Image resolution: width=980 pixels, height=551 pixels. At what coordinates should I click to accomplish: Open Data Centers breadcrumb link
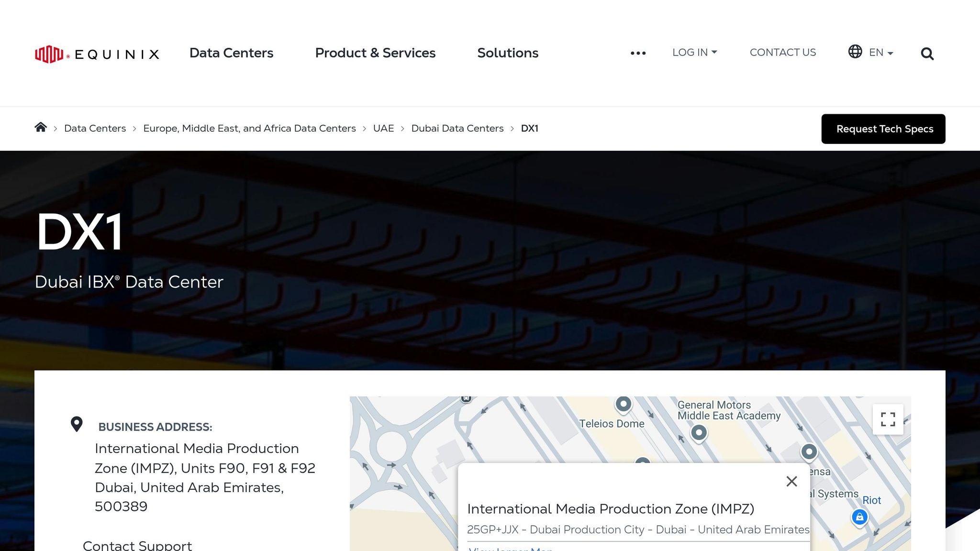pos(95,128)
